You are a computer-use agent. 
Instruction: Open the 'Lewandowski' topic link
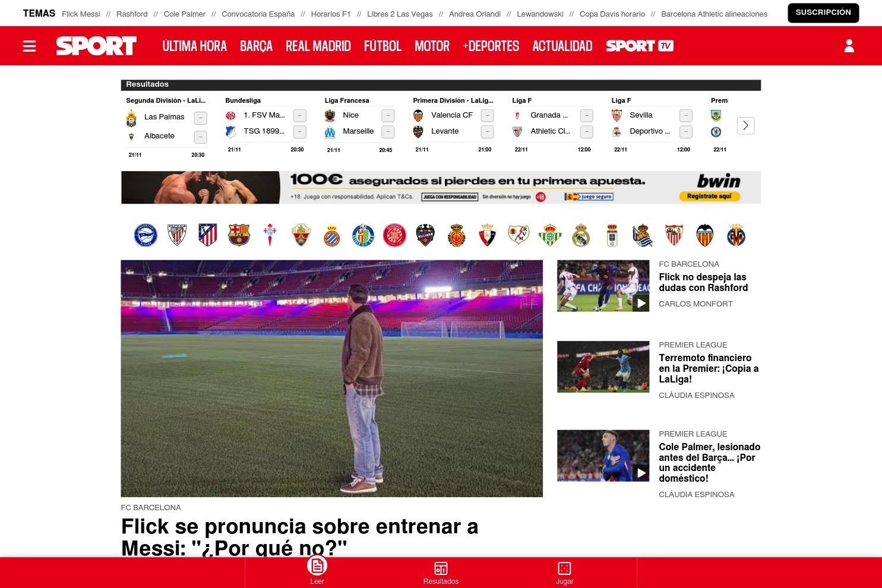tap(540, 14)
